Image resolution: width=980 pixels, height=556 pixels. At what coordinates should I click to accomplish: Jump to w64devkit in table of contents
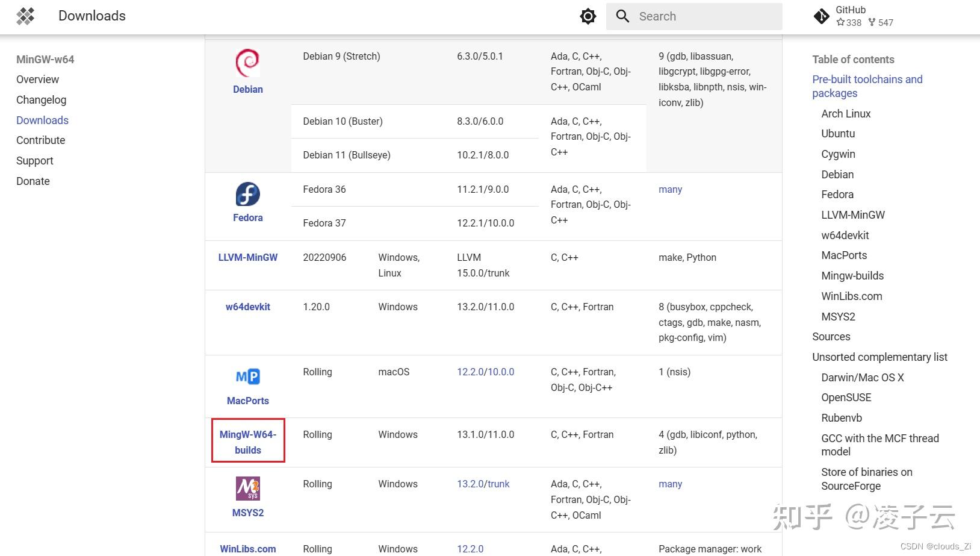[845, 236]
